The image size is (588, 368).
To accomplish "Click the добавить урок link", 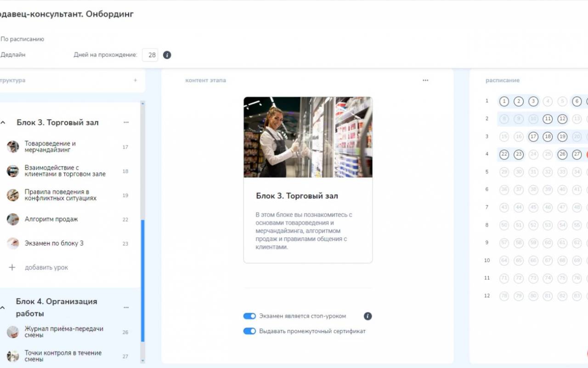I will pos(46,268).
